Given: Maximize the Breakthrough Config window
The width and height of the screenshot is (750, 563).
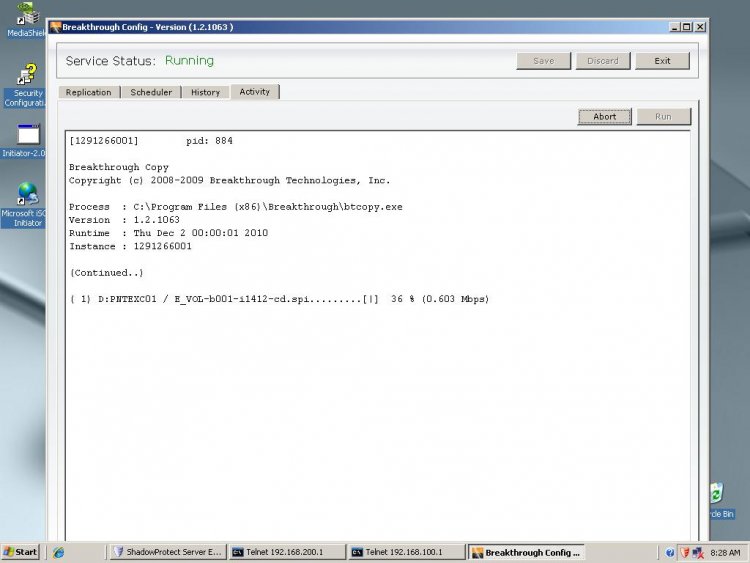Looking at the screenshot, I should coord(686,27).
